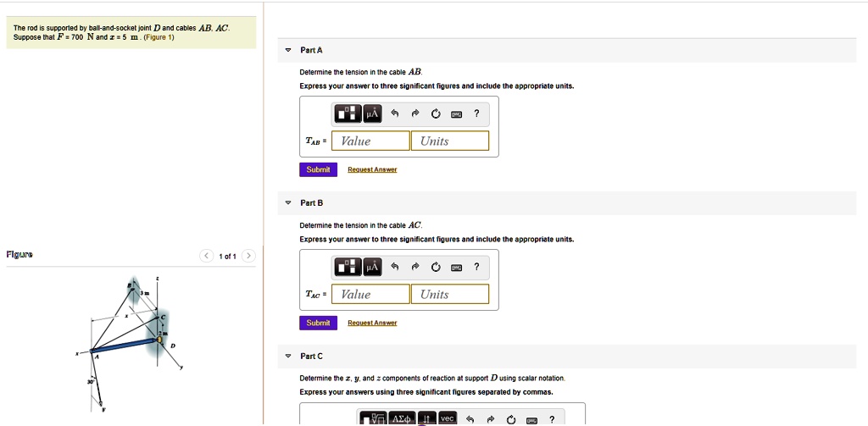Collapse the Part B section
The width and height of the screenshot is (868, 426).
288,203
